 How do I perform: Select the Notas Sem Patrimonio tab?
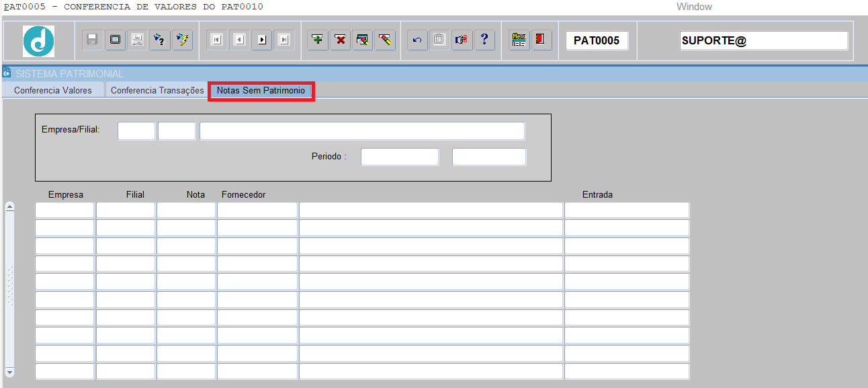pos(261,90)
